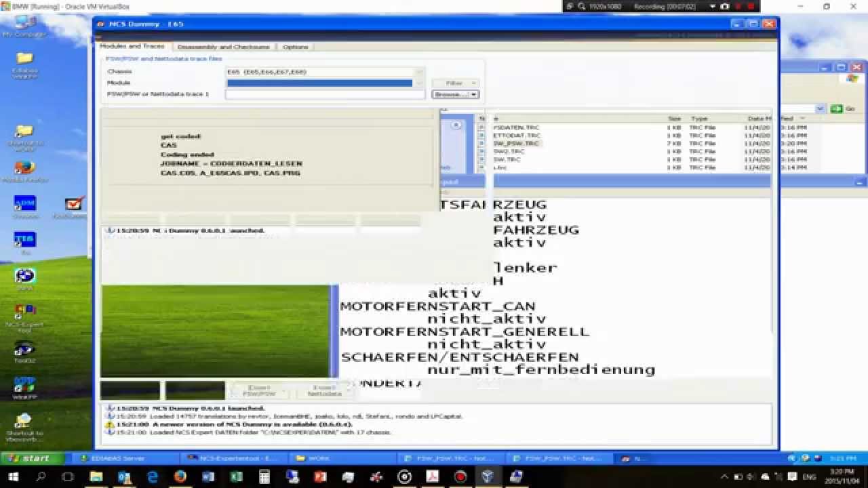Screen dimensions: 868x488
Task: Open Edge browser on host taskbar
Action: pos(152,477)
